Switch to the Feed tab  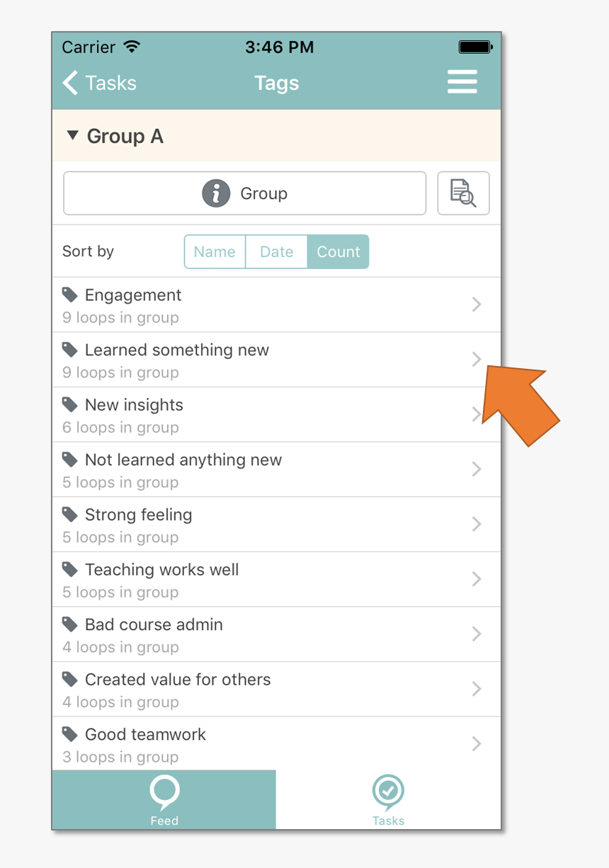(x=164, y=800)
